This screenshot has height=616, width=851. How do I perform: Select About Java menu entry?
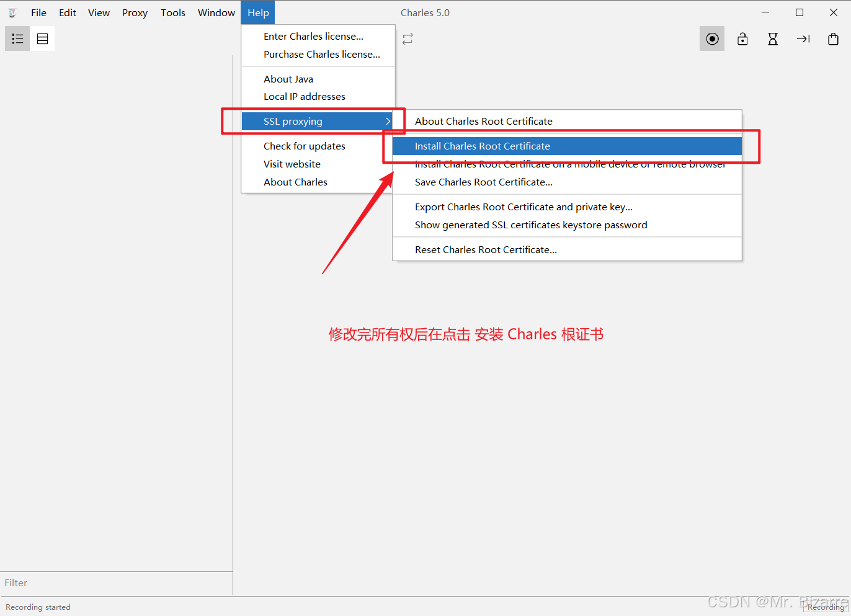[x=318, y=79]
